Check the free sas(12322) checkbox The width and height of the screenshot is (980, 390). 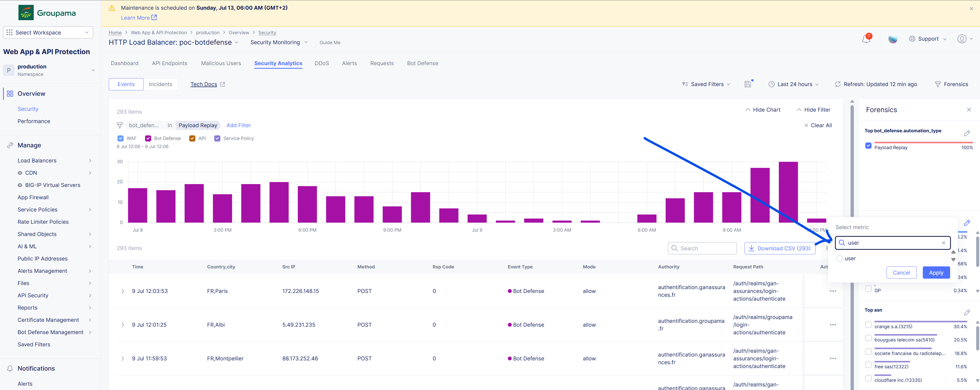click(868, 365)
